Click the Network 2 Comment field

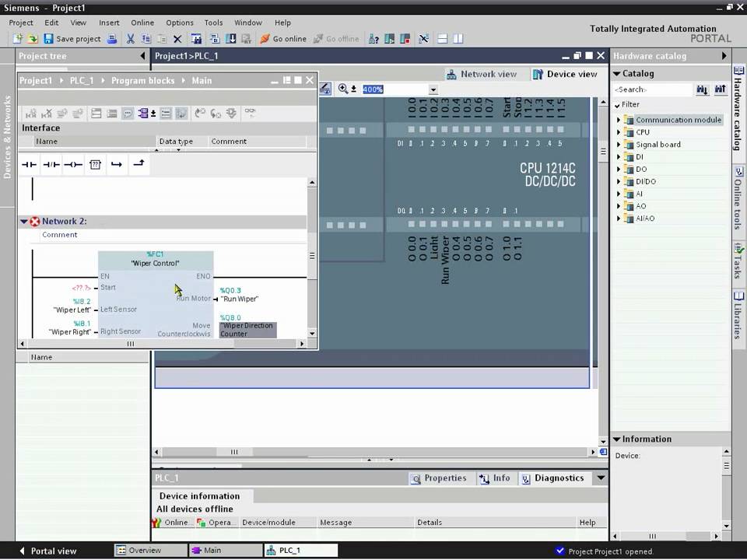point(174,235)
